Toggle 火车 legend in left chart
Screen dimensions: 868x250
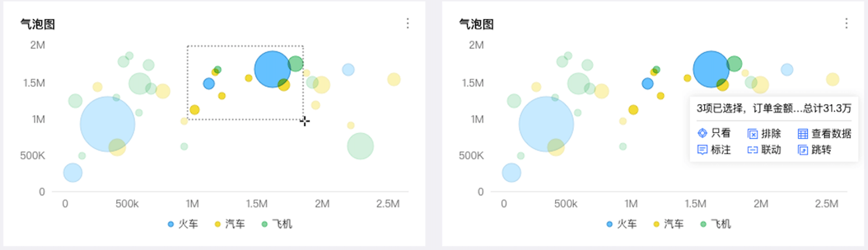click(183, 224)
